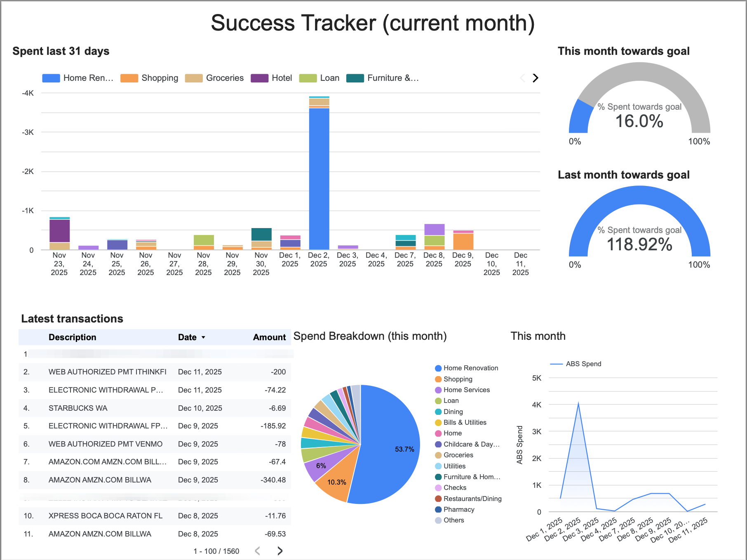Click the -340.48 amount cell

coord(273,480)
